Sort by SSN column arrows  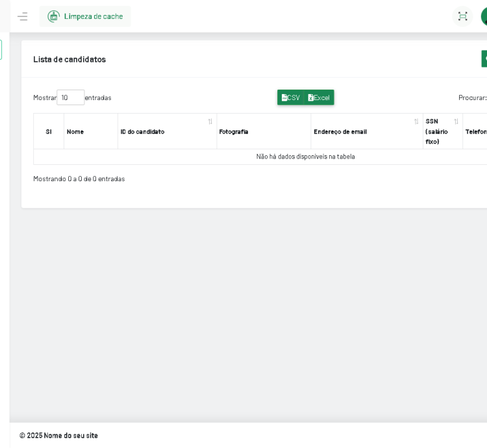point(456,121)
